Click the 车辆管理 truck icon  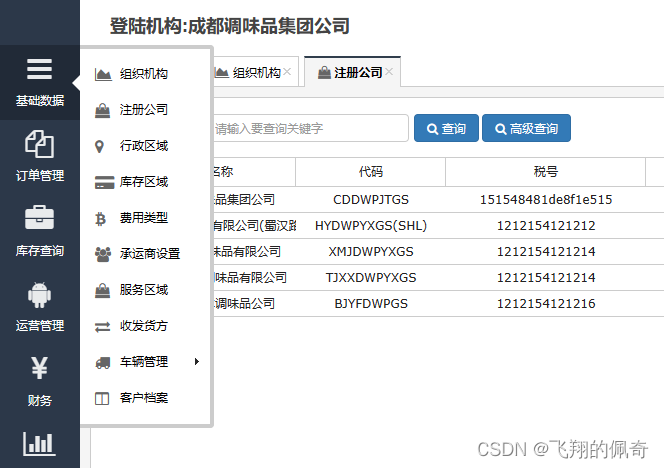[103, 362]
